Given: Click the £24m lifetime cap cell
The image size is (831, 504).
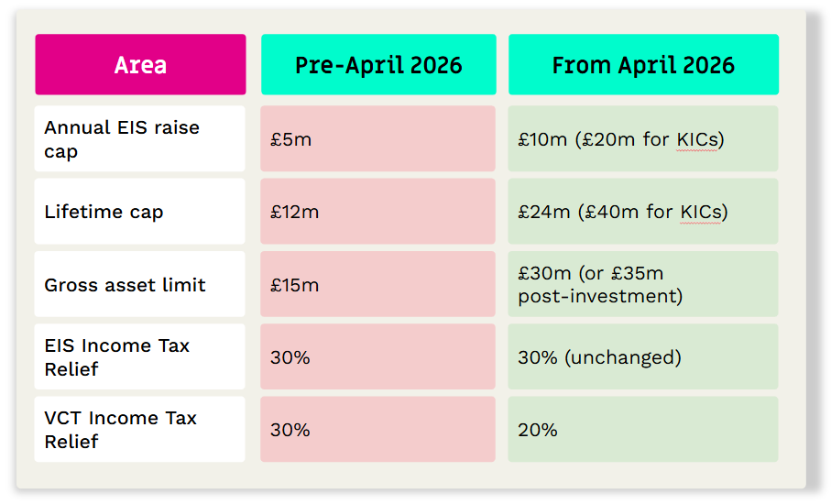Looking at the screenshot, I should pos(643,212).
